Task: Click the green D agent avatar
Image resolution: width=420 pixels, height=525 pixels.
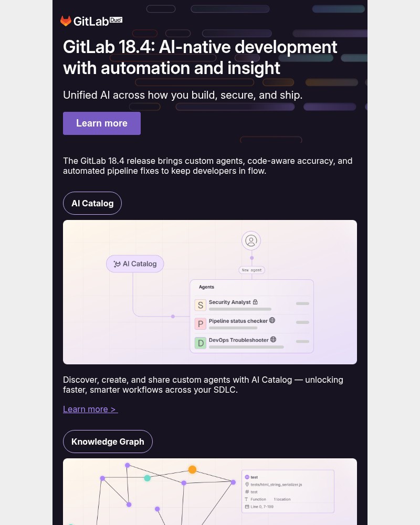Action: pyautogui.click(x=200, y=343)
